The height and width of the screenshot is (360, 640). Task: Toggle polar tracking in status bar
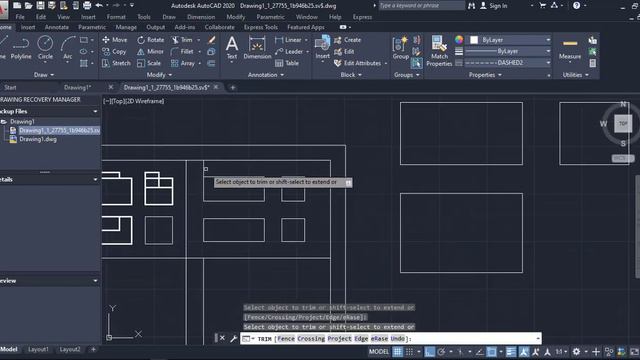pyautogui.click(x=441, y=351)
